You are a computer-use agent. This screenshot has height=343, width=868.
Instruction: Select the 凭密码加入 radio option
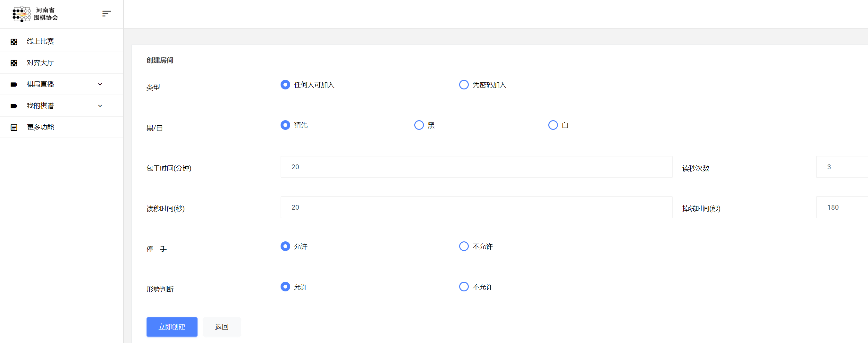[x=464, y=85]
